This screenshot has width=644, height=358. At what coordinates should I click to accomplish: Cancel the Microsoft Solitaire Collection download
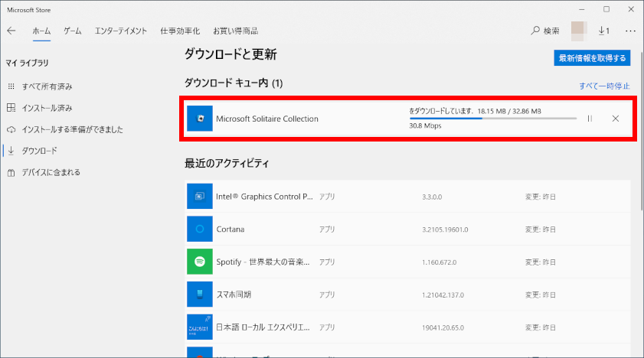[x=615, y=119]
